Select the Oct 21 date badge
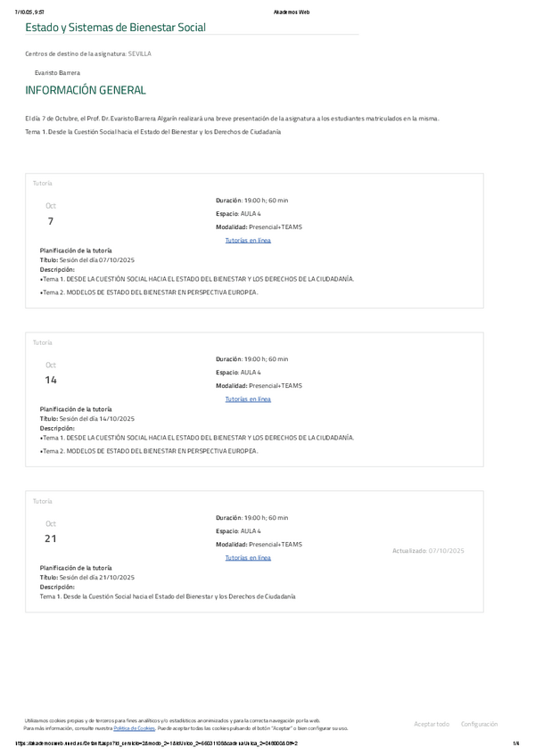The image size is (535, 756). [x=51, y=532]
